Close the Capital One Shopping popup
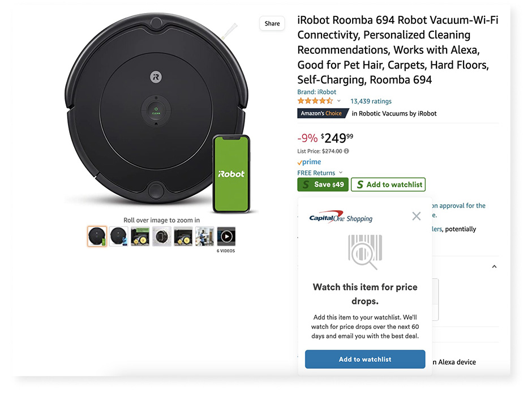Screen dimensions: 532x393 point(417,216)
